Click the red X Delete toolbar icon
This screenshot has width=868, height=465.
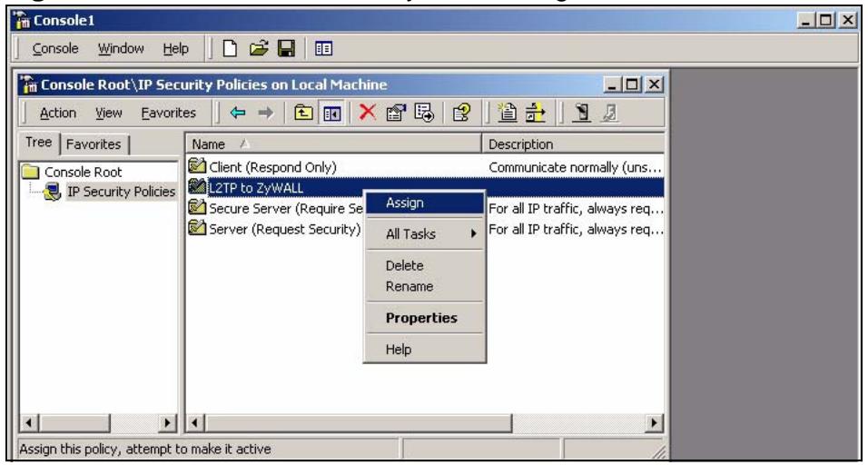click(367, 113)
